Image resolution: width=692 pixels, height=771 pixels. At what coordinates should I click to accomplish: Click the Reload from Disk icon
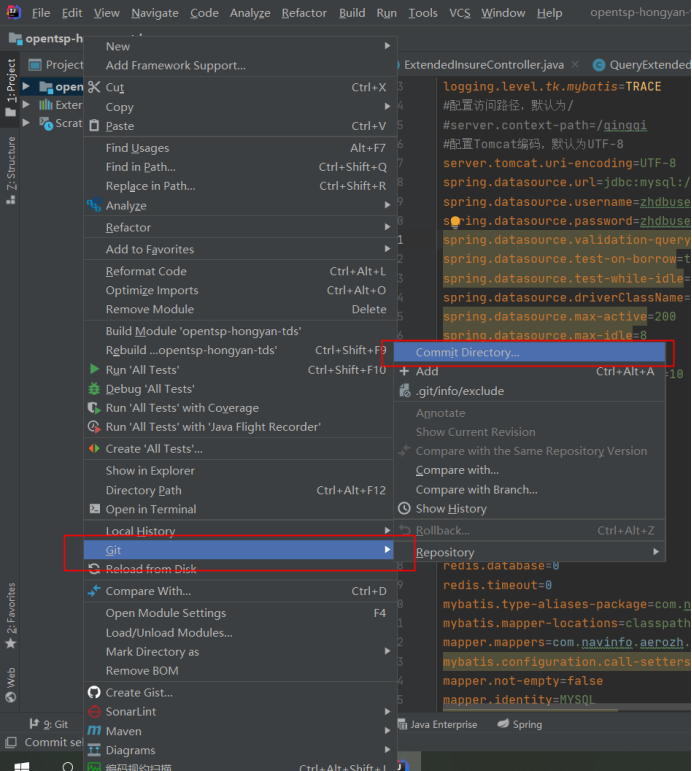(x=94, y=569)
